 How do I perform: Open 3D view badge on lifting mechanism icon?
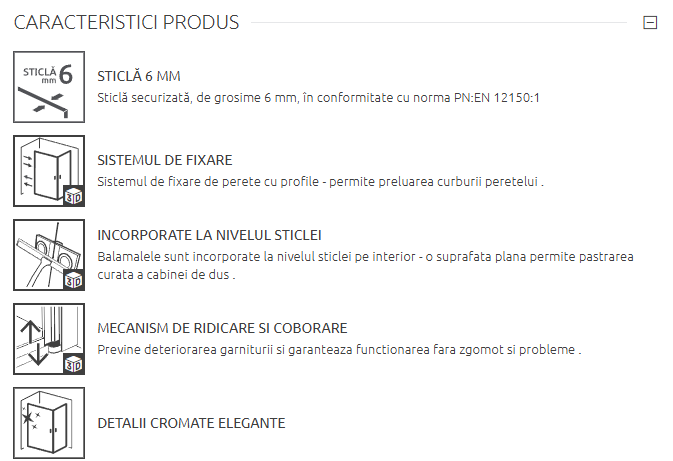[71, 365]
